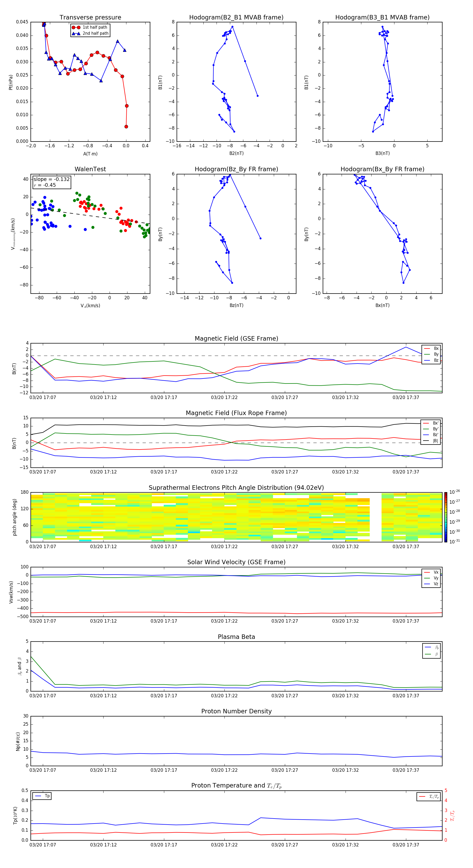Click 'Vx' in solar wind legend
Viewport: 473px width, 868px height.
point(431,572)
